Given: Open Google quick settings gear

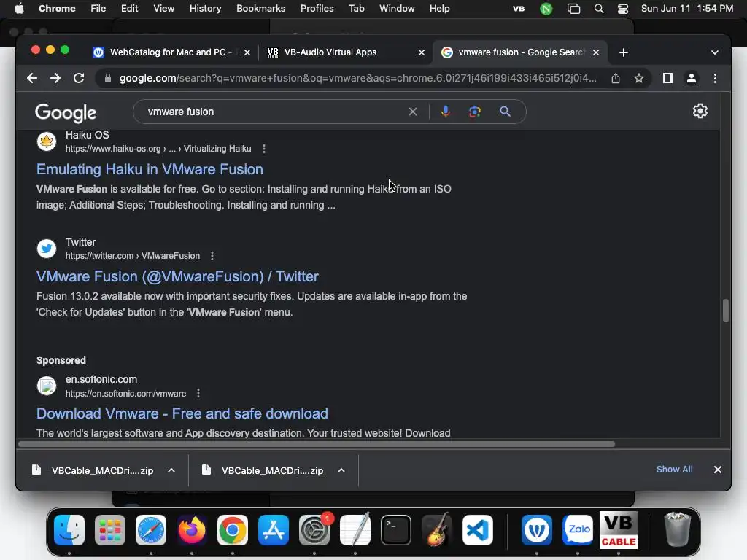Looking at the screenshot, I should pyautogui.click(x=700, y=111).
